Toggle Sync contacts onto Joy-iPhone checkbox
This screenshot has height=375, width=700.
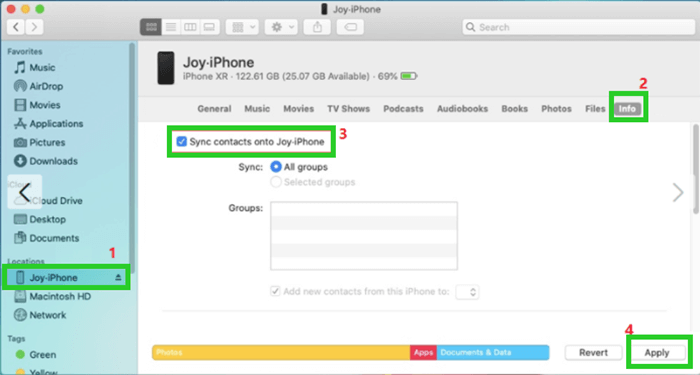point(182,142)
